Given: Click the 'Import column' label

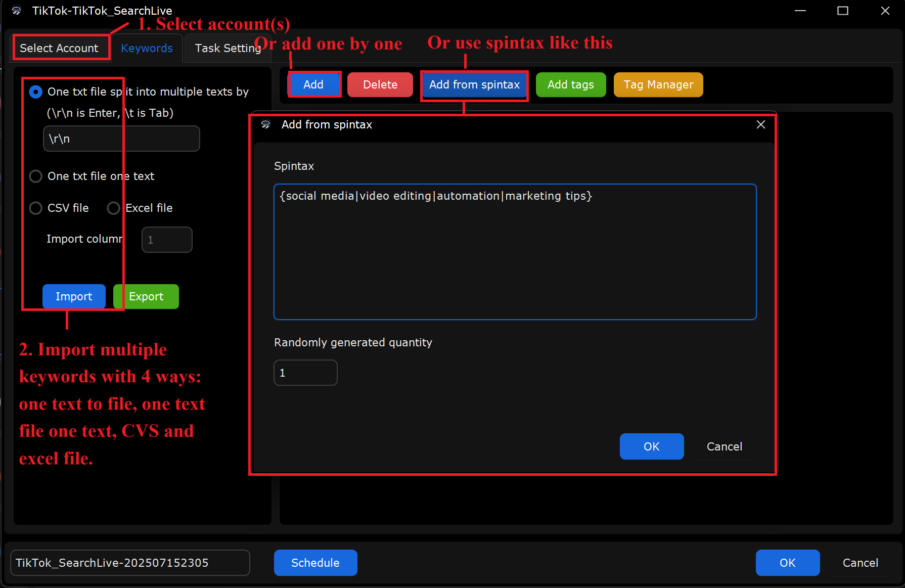Looking at the screenshot, I should [85, 239].
